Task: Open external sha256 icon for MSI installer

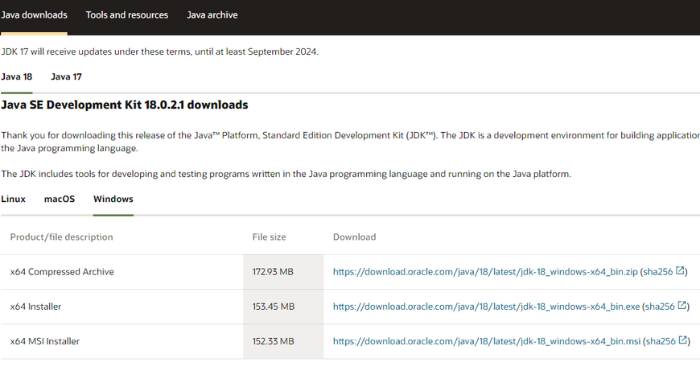Action: (683, 340)
